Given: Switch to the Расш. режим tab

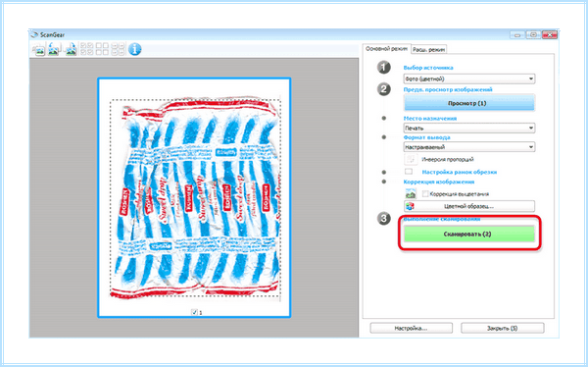Looking at the screenshot, I should click(428, 50).
